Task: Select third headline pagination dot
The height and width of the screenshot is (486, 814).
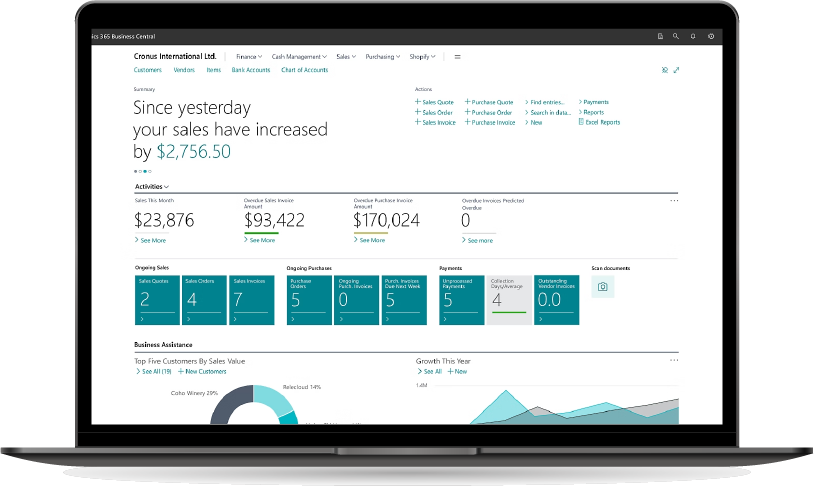Action: pyautogui.click(x=145, y=171)
